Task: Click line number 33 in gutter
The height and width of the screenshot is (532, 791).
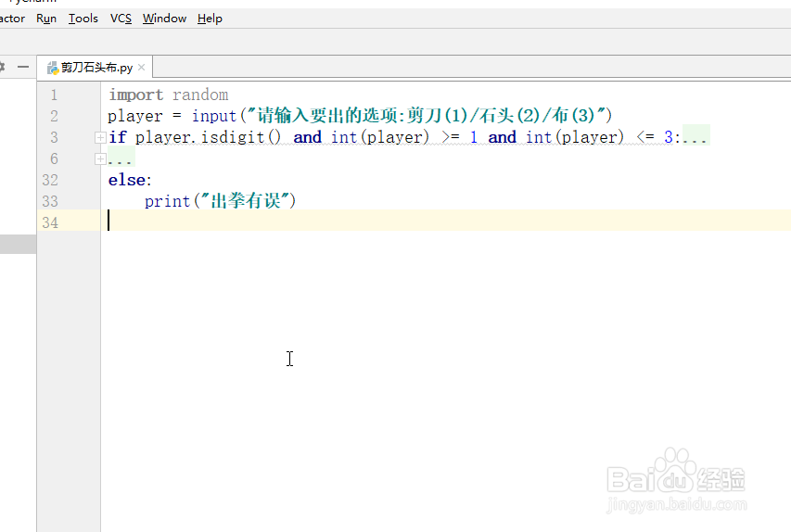Action: click(x=50, y=201)
